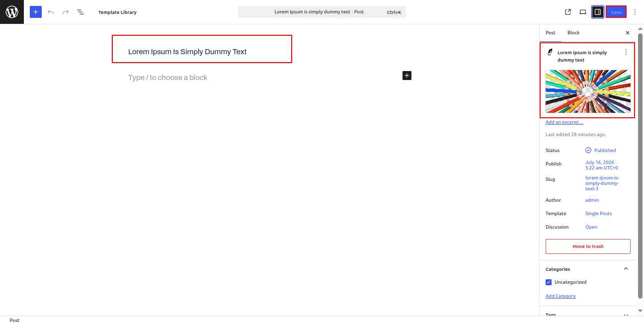The image size is (644, 325).
Task: Click the black add block button in editor
Action: [407, 76]
